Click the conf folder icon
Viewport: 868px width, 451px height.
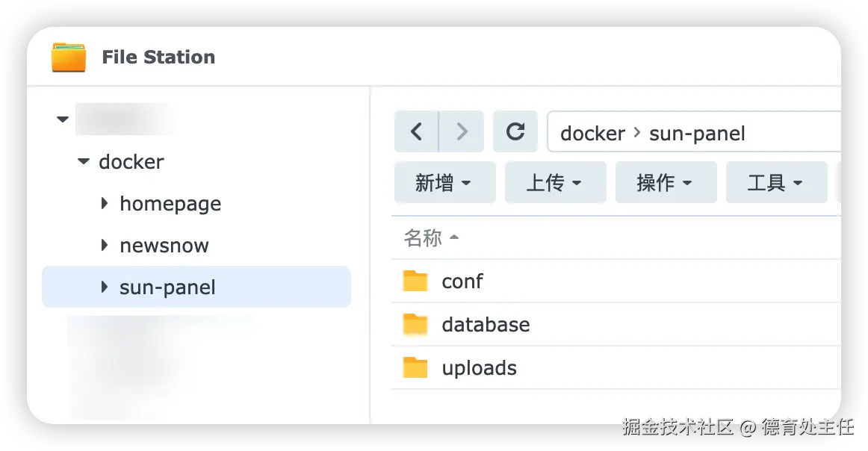tap(415, 282)
